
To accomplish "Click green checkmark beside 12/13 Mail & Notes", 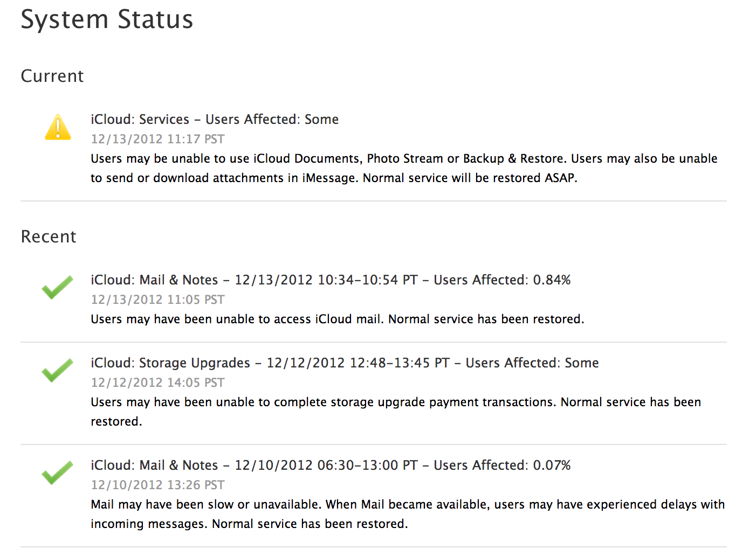I will (57, 287).
